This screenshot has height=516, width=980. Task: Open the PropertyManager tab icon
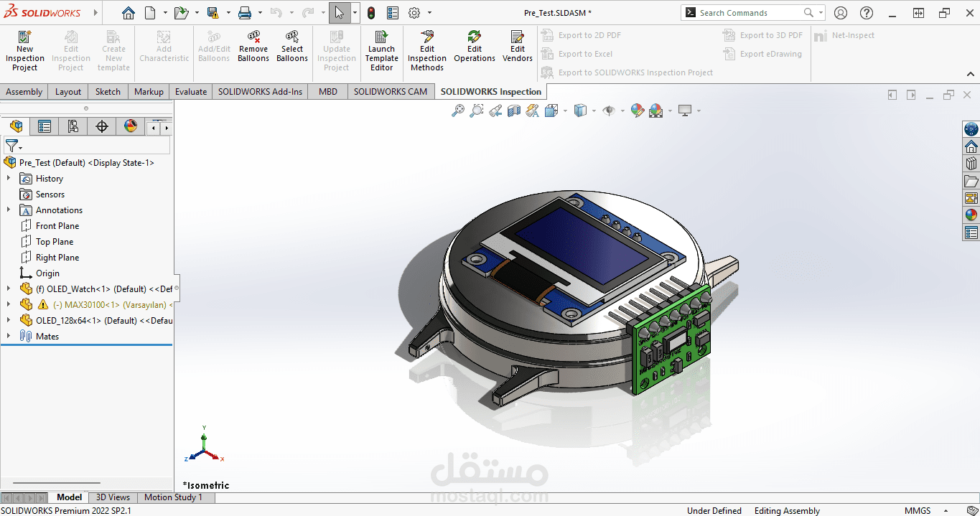click(45, 126)
